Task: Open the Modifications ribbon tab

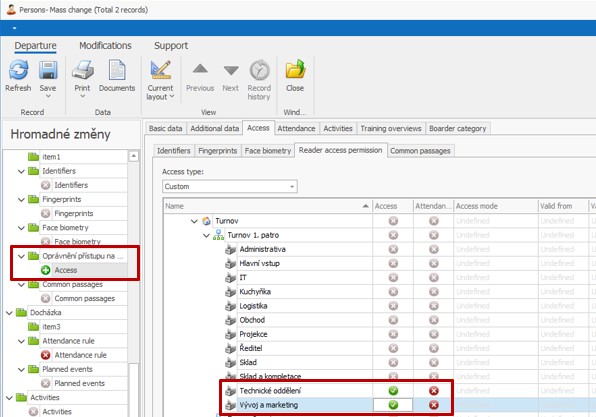Action: pos(105,46)
